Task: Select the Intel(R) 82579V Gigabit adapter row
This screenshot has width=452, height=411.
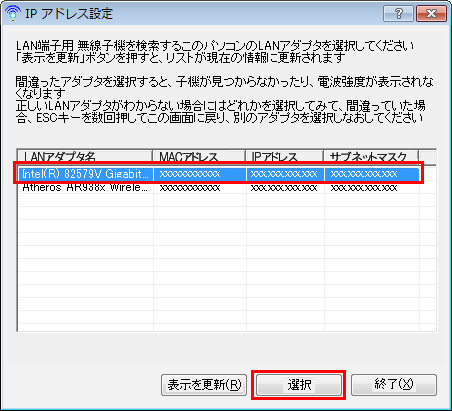Action: click(x=219, y=174)
